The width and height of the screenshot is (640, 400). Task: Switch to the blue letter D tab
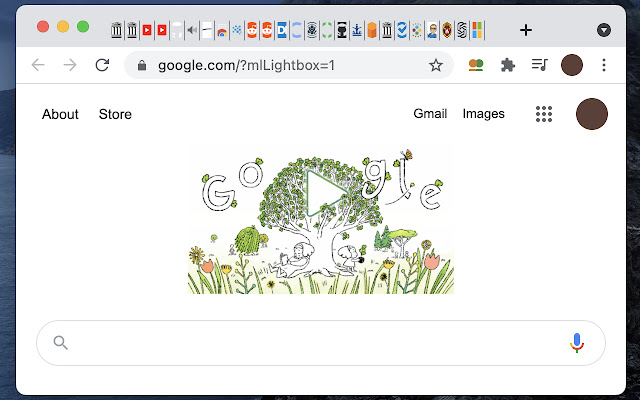click(x=282, y=30)
